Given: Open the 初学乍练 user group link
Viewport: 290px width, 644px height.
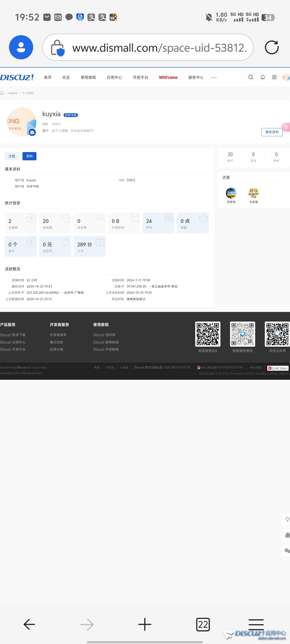Looking at the screenshot, I should pyautogui.click(x=33, y=186).
